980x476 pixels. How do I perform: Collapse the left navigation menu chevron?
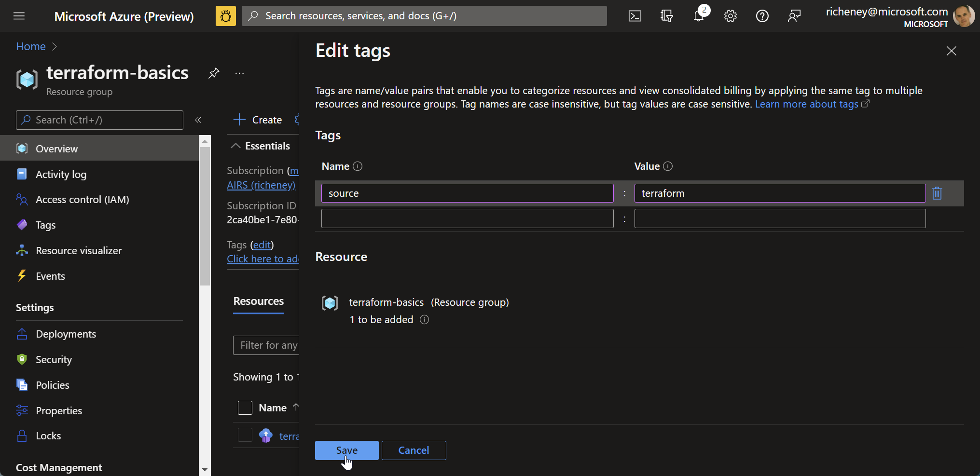[x=198, y=120]
